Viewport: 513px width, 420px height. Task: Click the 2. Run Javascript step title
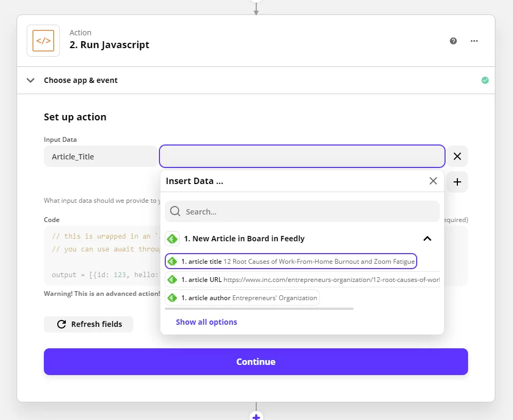(109, 45)
